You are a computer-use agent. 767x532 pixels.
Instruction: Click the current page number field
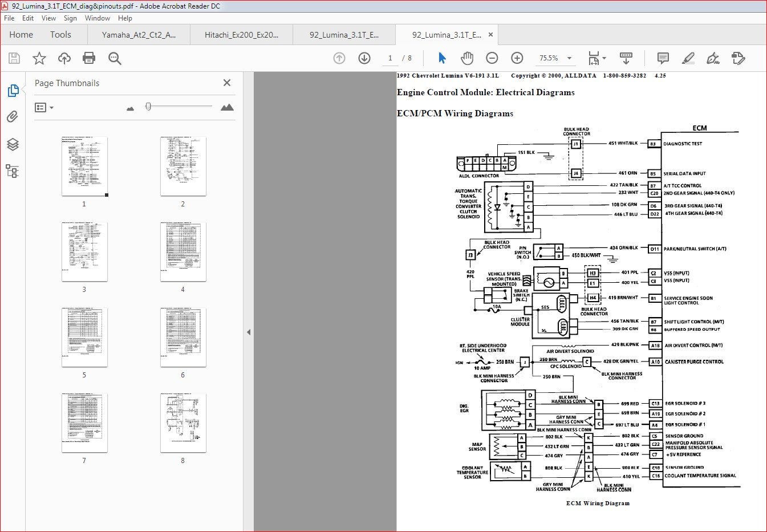tap(390, 58)
